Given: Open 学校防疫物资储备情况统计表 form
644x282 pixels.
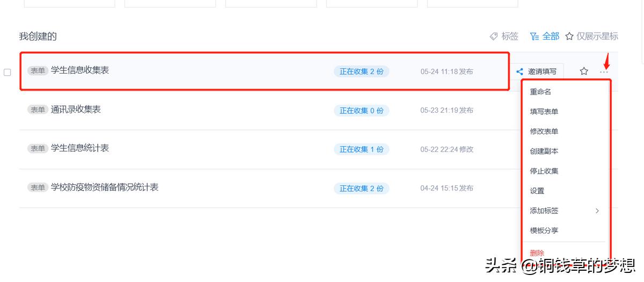Looking at the screenshot, I should [105, 187].
